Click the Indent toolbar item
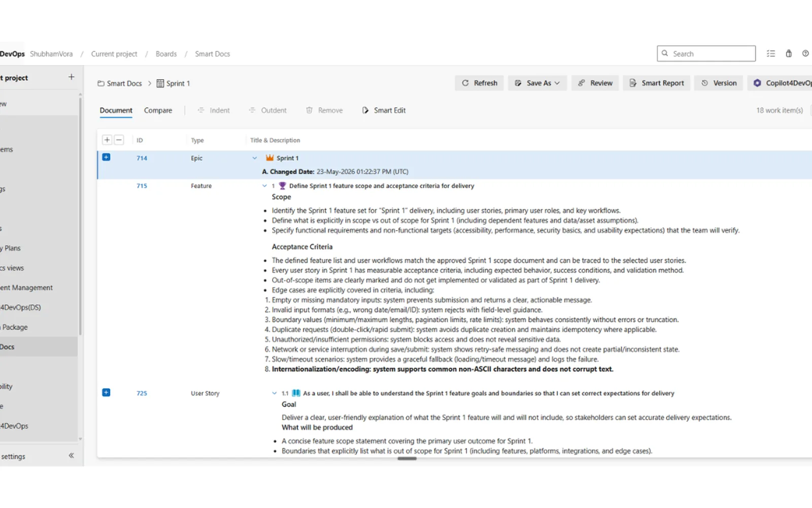 click(x=214, y=110)
